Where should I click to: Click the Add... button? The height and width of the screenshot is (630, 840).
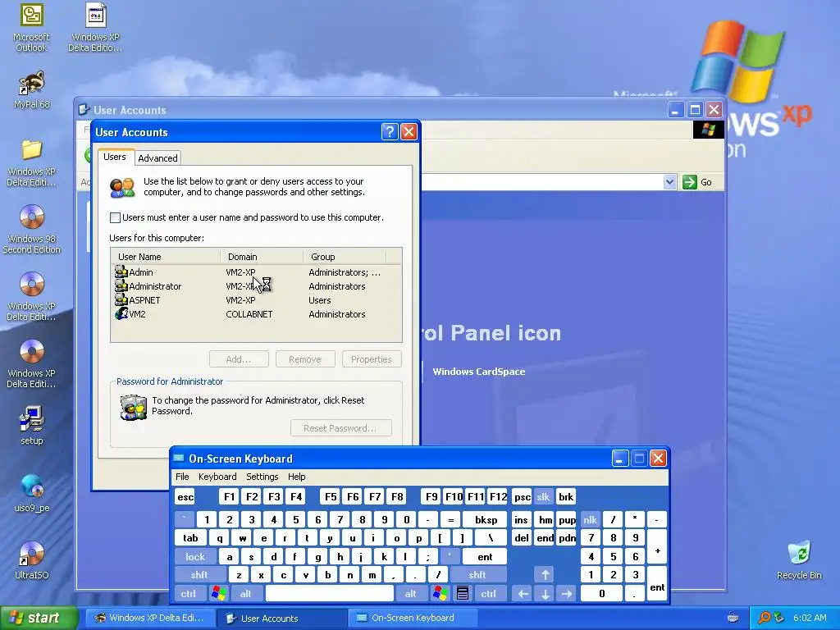(239, 359)
